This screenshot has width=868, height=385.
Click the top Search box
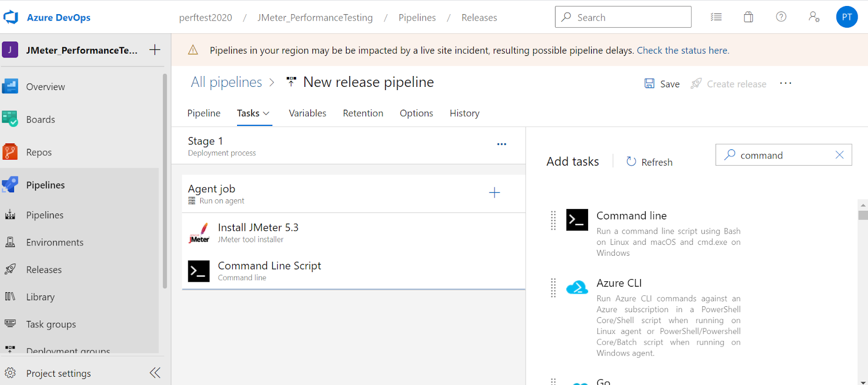(623, 17)
